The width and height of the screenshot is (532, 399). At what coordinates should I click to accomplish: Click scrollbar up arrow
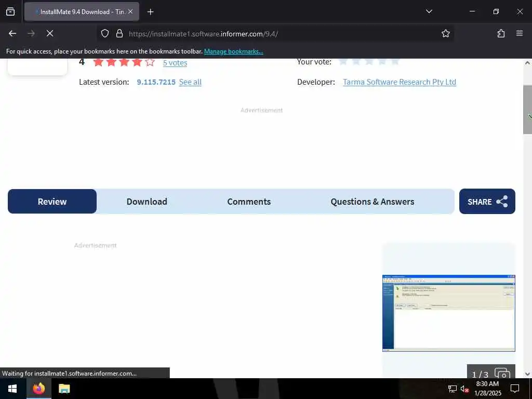pos(527,63)
